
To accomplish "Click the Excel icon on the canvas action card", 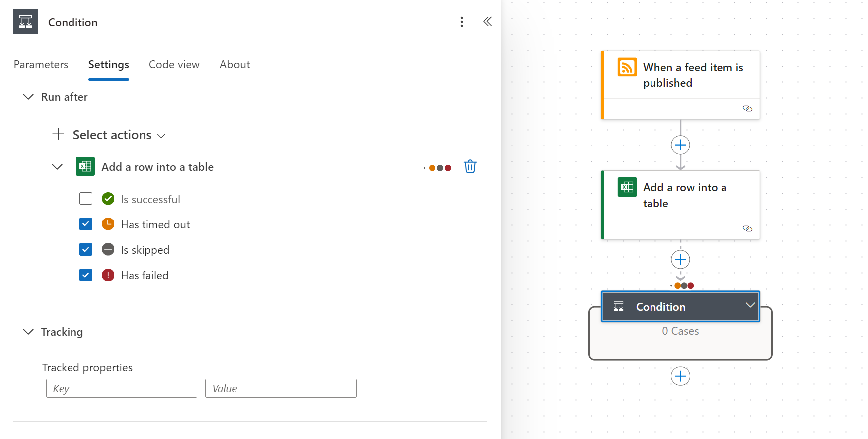I will pos(627,187).
